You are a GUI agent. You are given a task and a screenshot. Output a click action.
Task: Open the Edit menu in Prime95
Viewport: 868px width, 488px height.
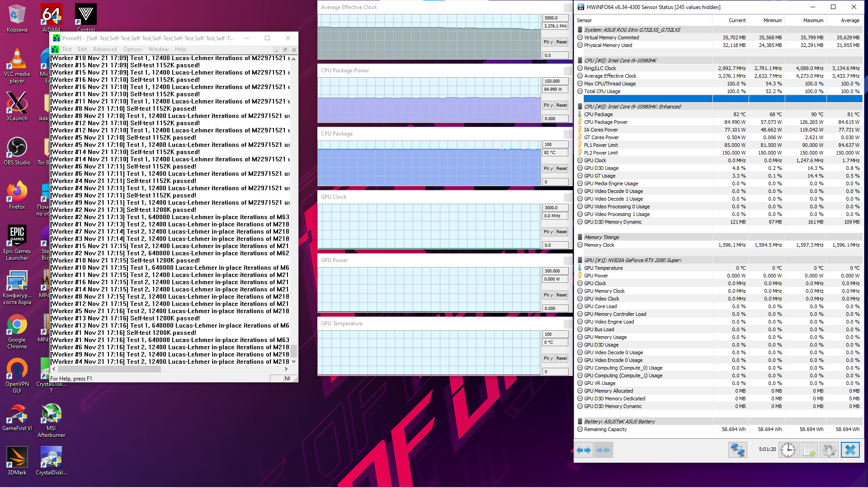(82, 49)
